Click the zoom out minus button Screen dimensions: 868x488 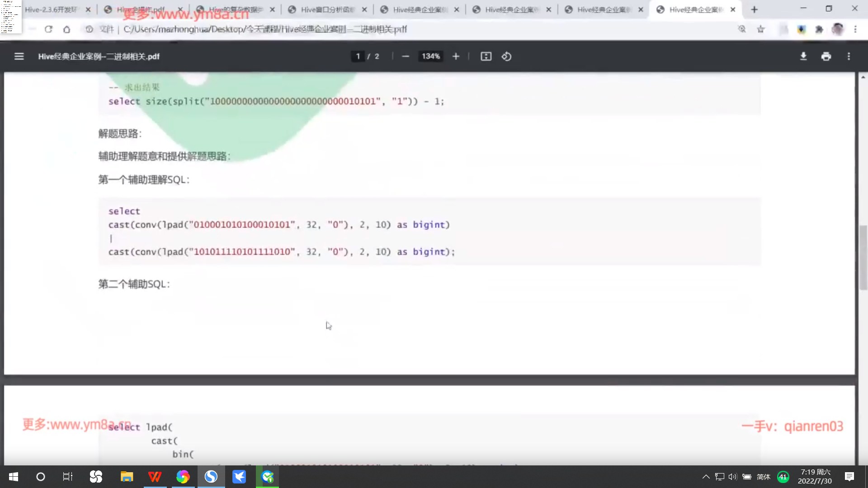[406, 56]
